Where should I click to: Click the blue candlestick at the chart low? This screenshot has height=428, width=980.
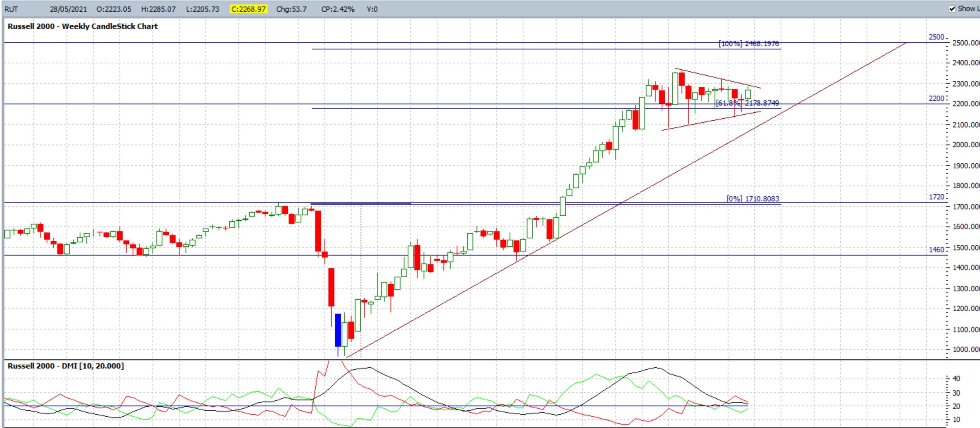click(338, 330)
